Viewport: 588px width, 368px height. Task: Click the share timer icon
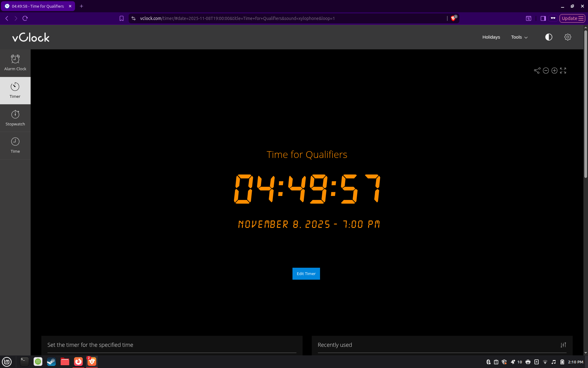pyautogui.click(x=537, y=71)
